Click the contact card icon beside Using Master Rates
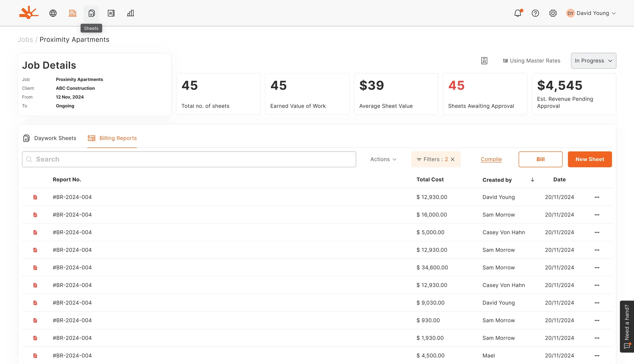 click(484, 61)
